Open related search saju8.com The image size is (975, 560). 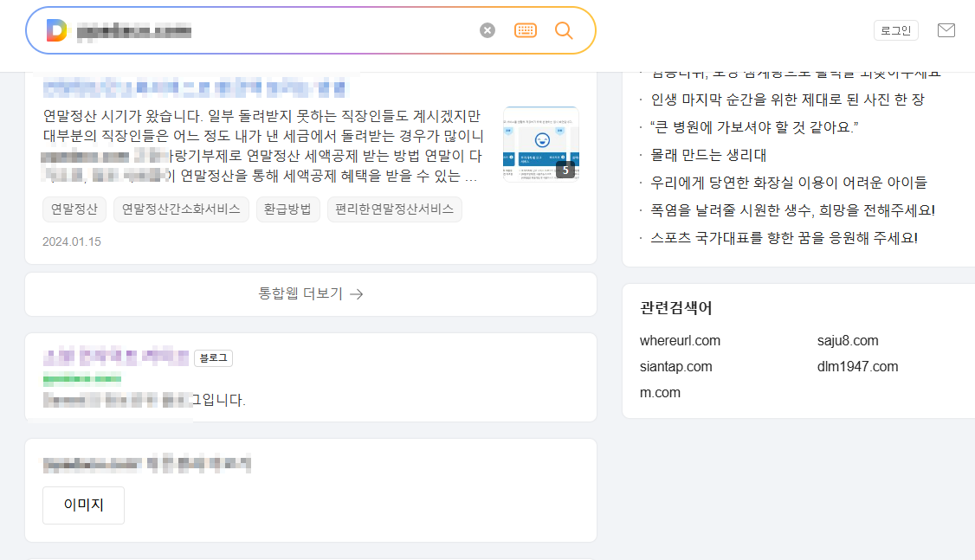click(848, 340)
